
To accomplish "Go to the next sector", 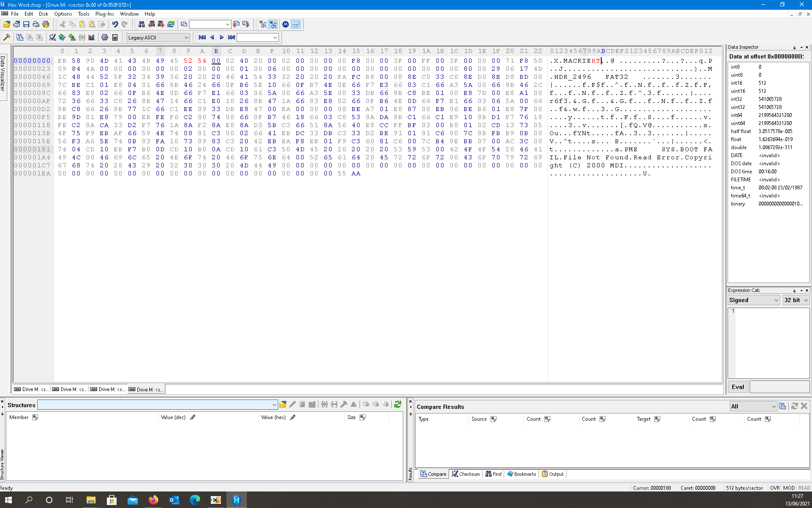I will pos(222,38).
